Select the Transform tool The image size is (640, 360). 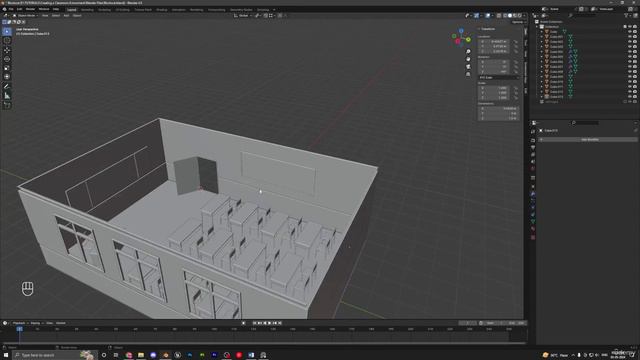7,77
